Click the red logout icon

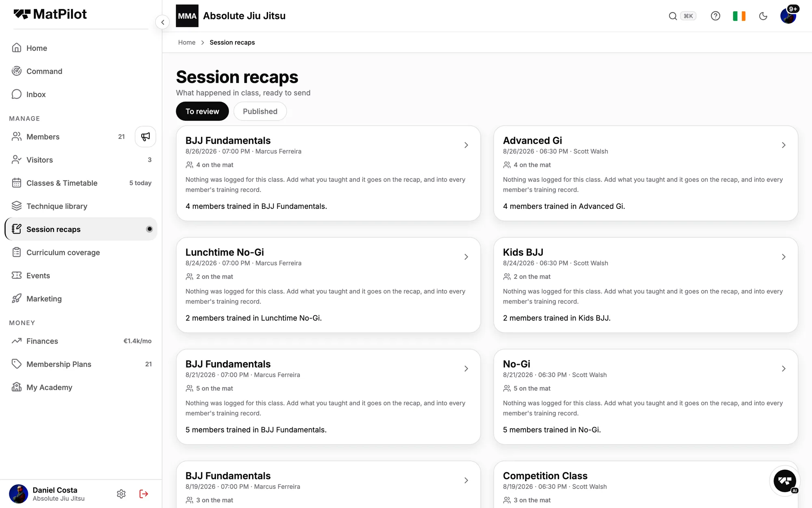(144, 494)
